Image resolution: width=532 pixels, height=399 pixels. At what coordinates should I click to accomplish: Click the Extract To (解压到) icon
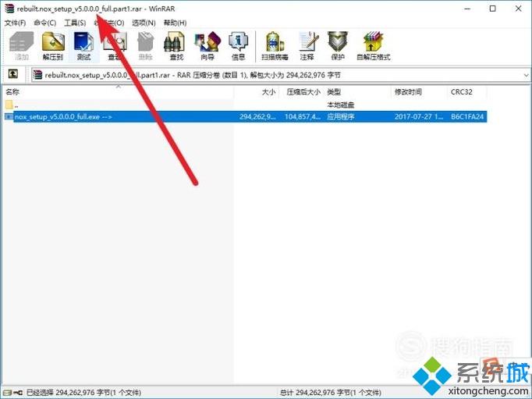click(53, 46)
